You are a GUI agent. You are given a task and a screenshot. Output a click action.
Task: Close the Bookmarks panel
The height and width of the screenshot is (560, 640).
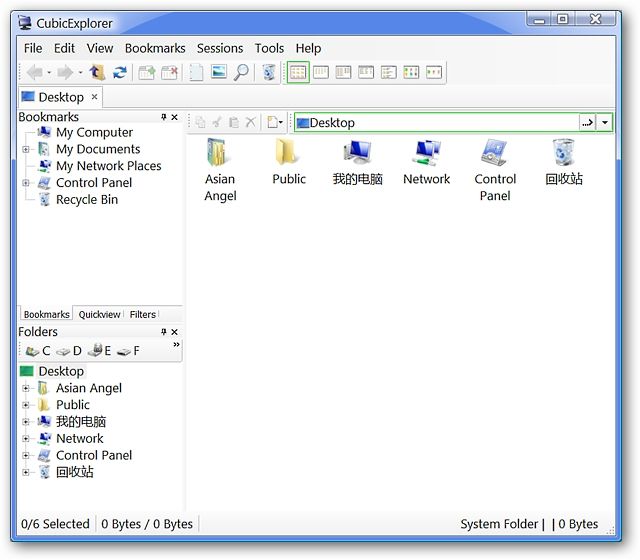point(174,117)
